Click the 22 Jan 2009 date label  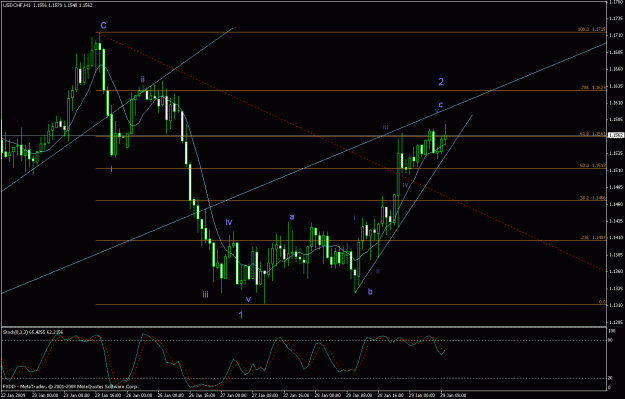coord(12,395)
